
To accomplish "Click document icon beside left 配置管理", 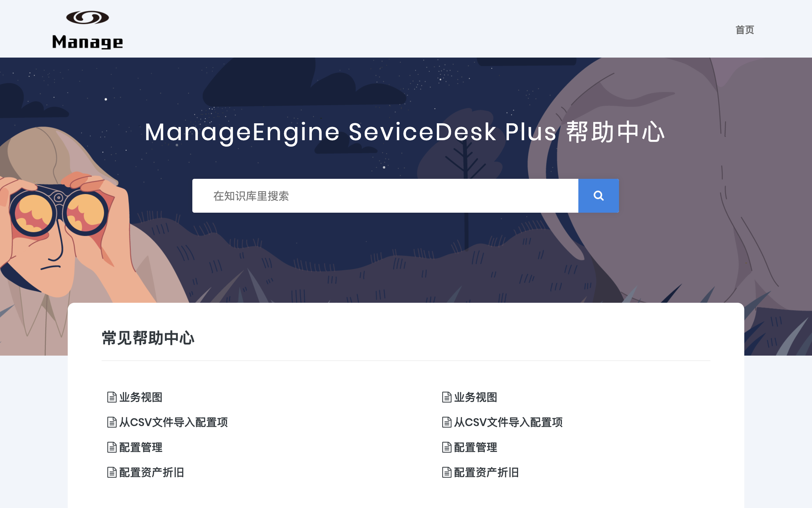I will (x=112, y=447).
